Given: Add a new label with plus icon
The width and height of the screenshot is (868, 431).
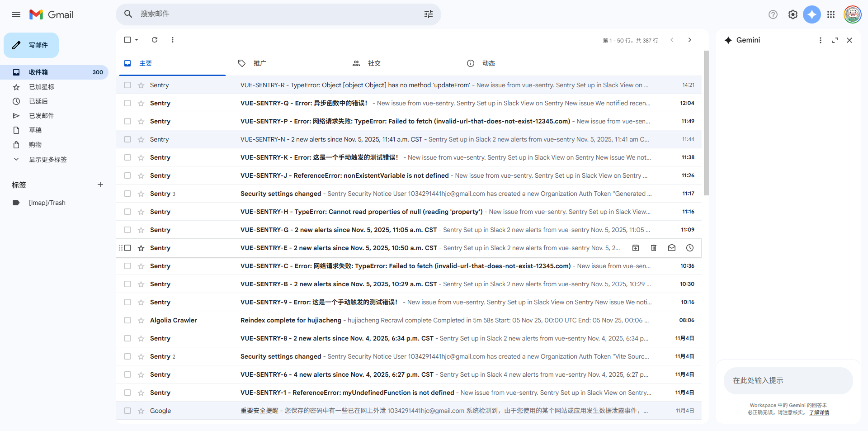Looking at the screenshot, I should click(x=100, y=185).
